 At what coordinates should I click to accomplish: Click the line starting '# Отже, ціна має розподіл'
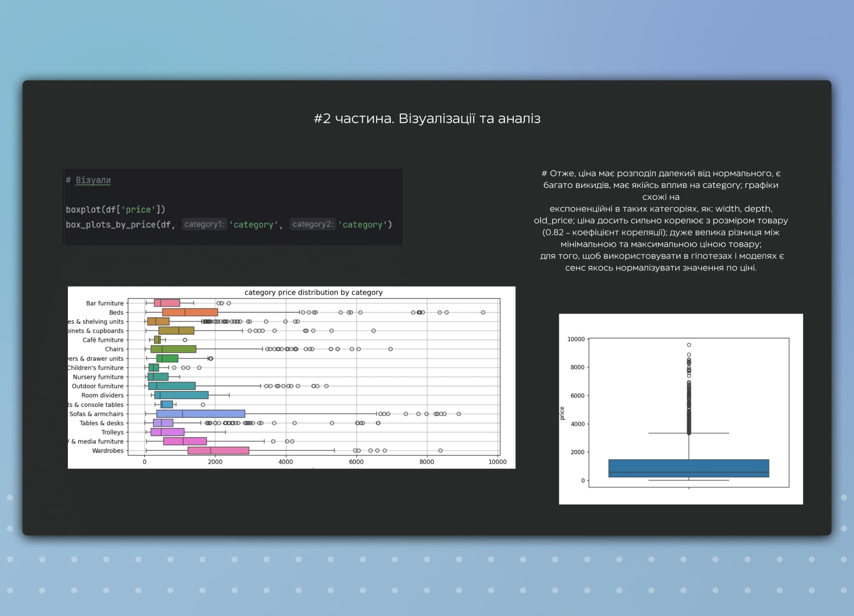point(661,174)
